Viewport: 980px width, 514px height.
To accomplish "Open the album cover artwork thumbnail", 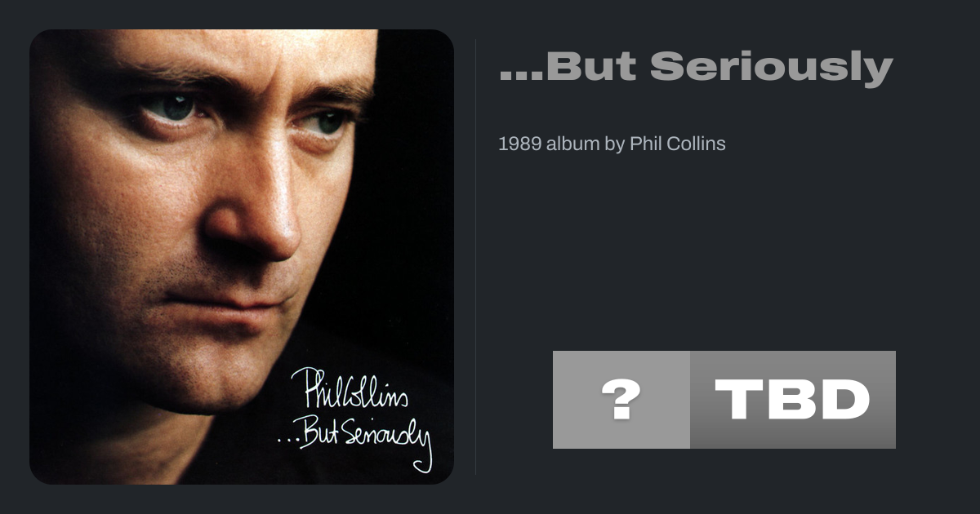I will (242, 257).
